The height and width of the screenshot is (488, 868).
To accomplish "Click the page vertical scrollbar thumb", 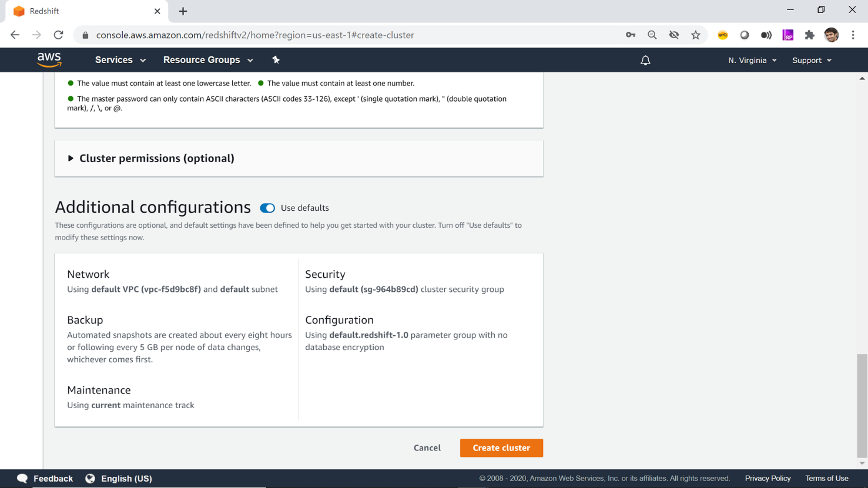I will (862, 405).
